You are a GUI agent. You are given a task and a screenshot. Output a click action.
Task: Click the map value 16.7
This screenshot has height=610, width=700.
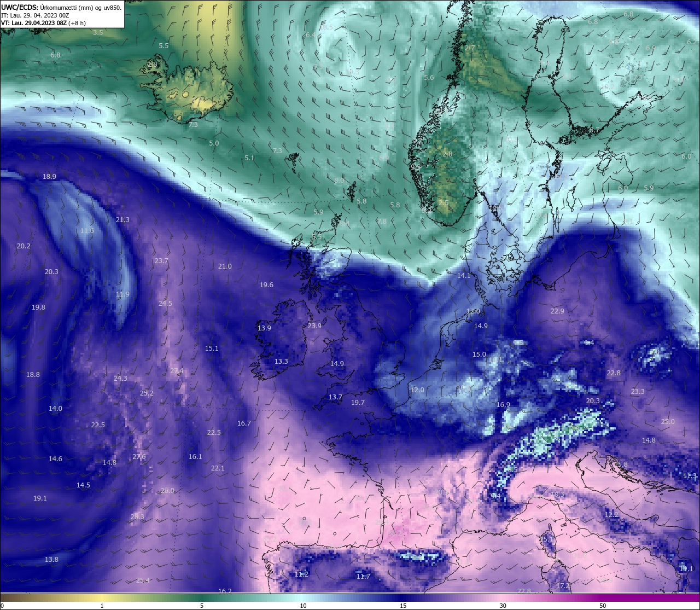(244, 423)
